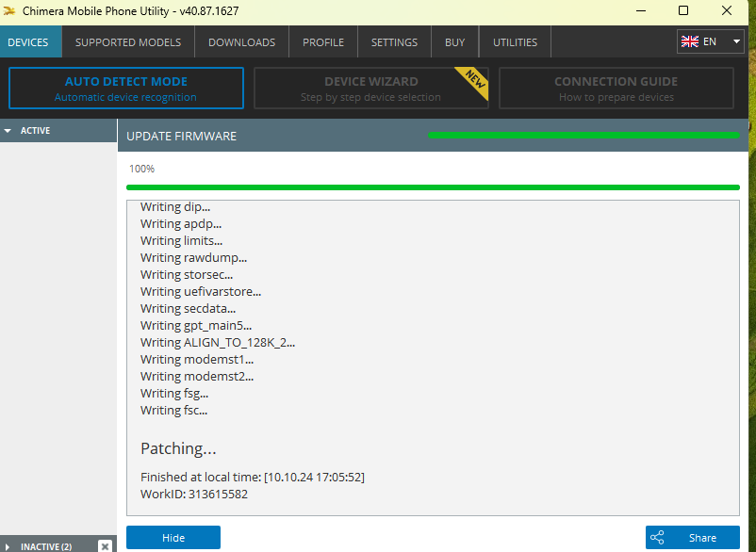Open the language dropdown arrow

pos(736,41)
